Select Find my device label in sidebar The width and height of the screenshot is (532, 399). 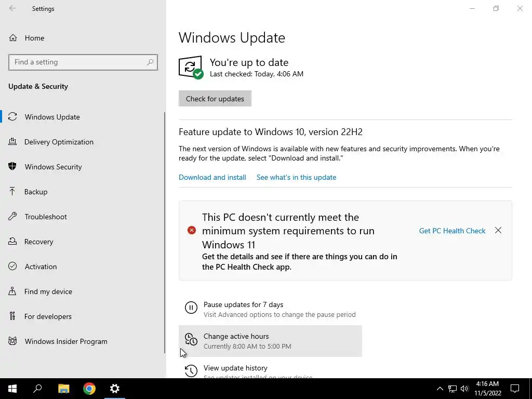48,291
